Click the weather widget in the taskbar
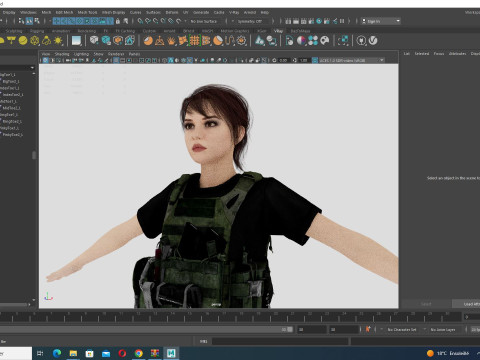This screenshot has height=360, width=480. pos(448,353)
